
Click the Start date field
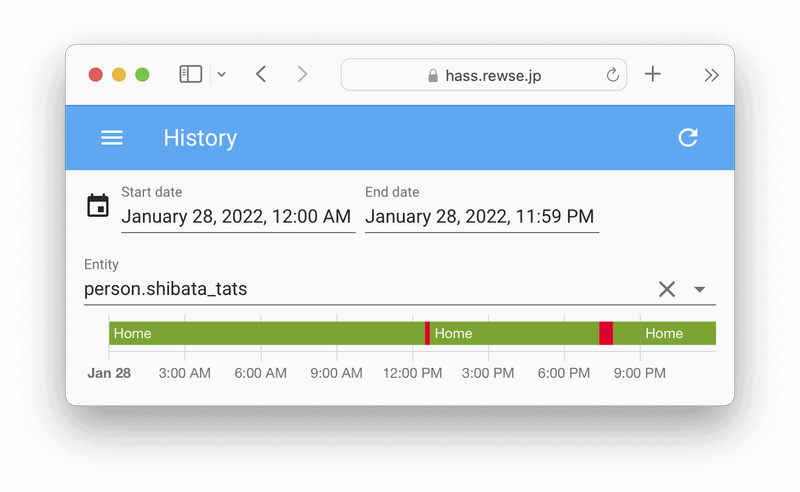[x=237, y=216]
